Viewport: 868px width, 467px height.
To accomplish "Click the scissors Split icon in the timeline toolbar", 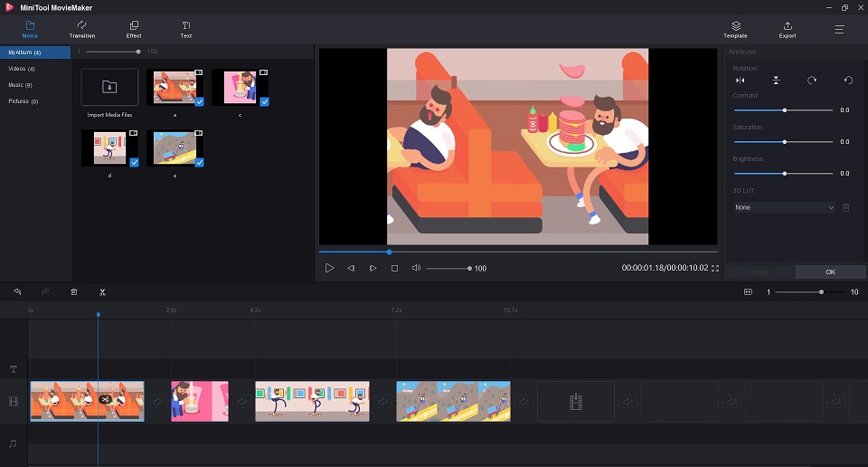I will pos(103,292).
